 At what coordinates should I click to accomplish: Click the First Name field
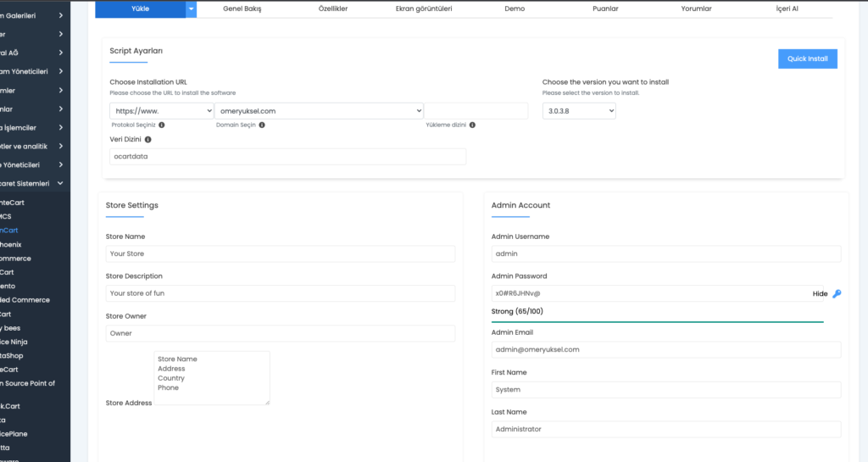click(666, 389)
